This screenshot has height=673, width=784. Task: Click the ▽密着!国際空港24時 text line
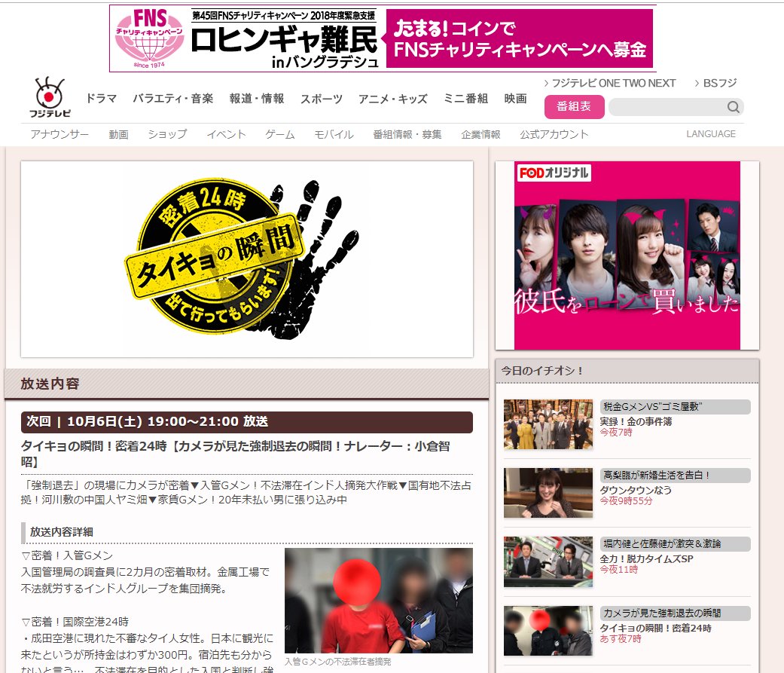click(75, 622)
